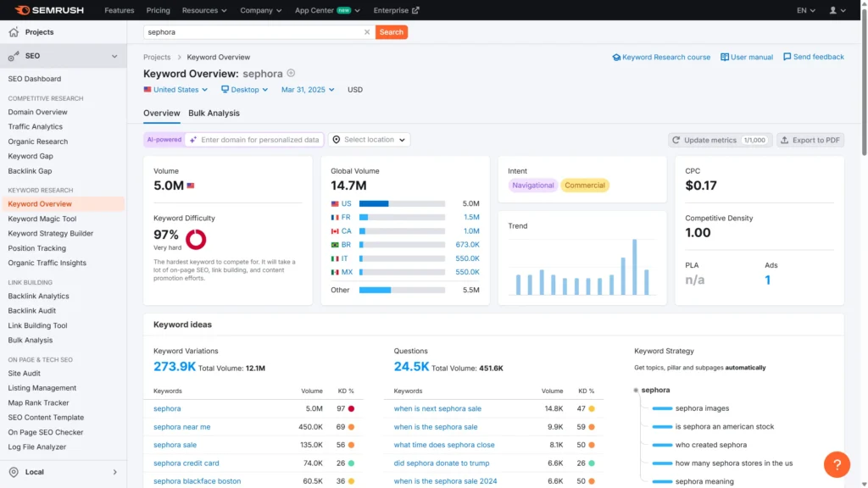
Task: Click the Semrush logo
Action: tap(49, 10)
